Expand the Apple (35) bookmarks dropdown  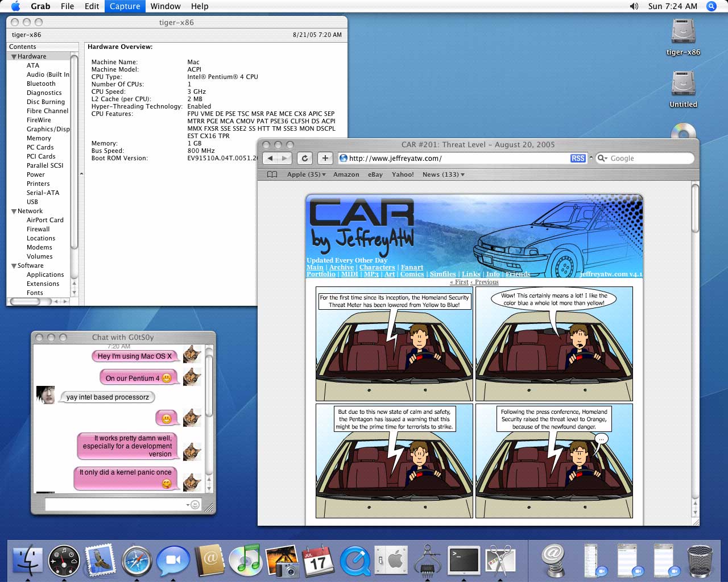pos(307,174)
